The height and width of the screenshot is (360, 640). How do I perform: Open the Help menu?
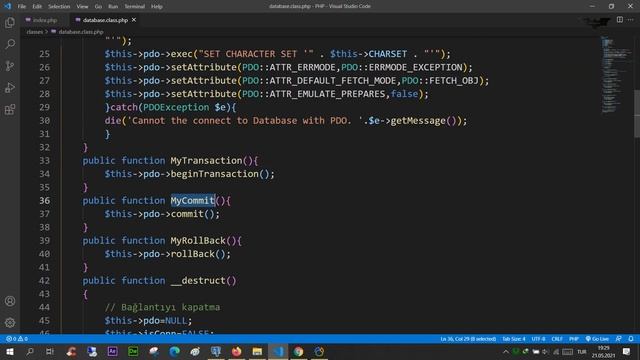[157, 7]
